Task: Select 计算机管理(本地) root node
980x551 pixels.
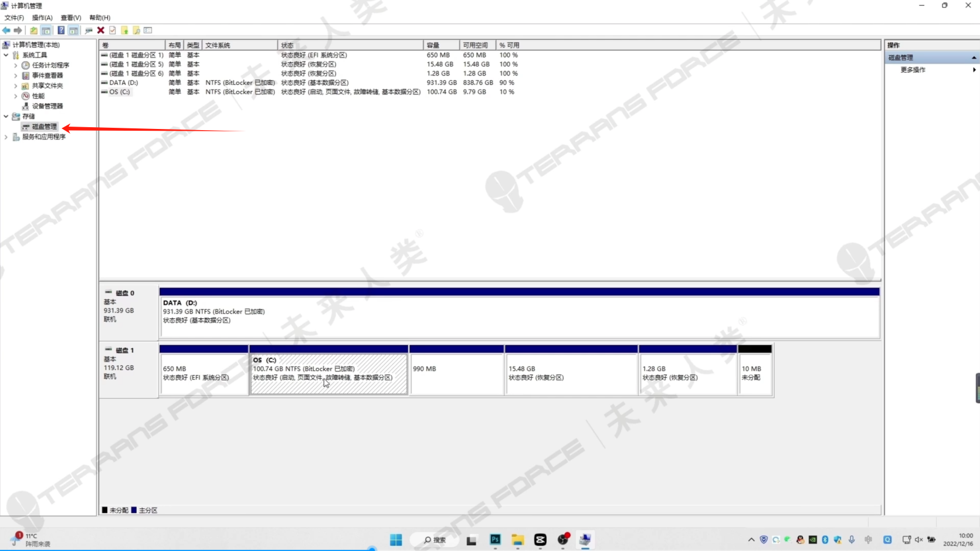Action: click(36, 45)
